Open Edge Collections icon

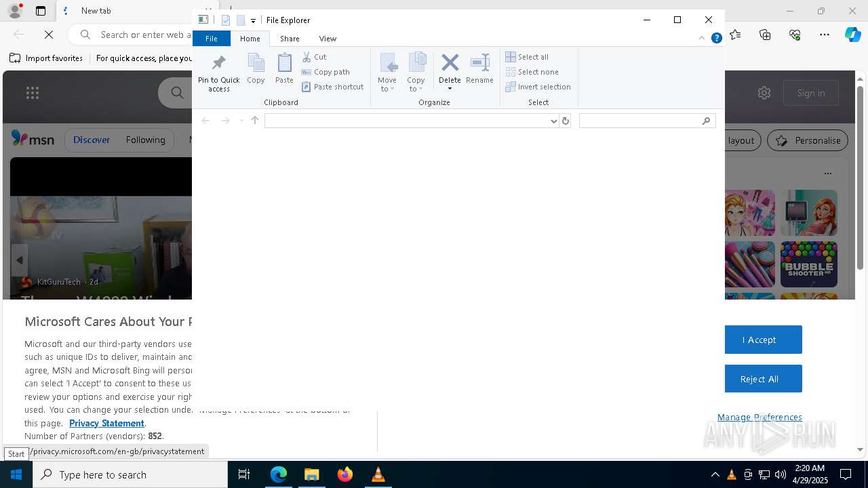(x=765, y=35)
